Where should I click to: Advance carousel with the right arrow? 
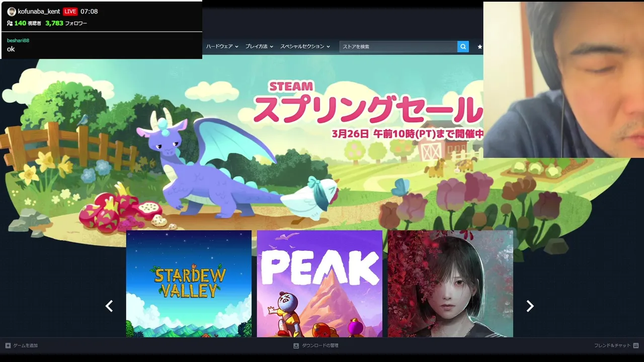coord(529,306)
